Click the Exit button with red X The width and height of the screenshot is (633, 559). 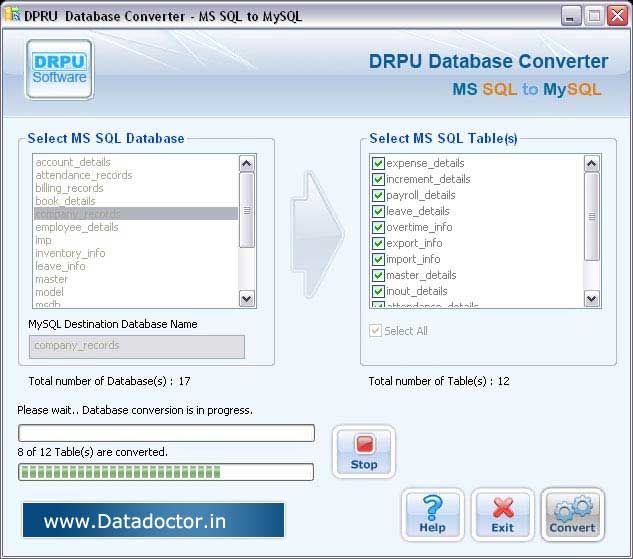click(x=503, y=515)
